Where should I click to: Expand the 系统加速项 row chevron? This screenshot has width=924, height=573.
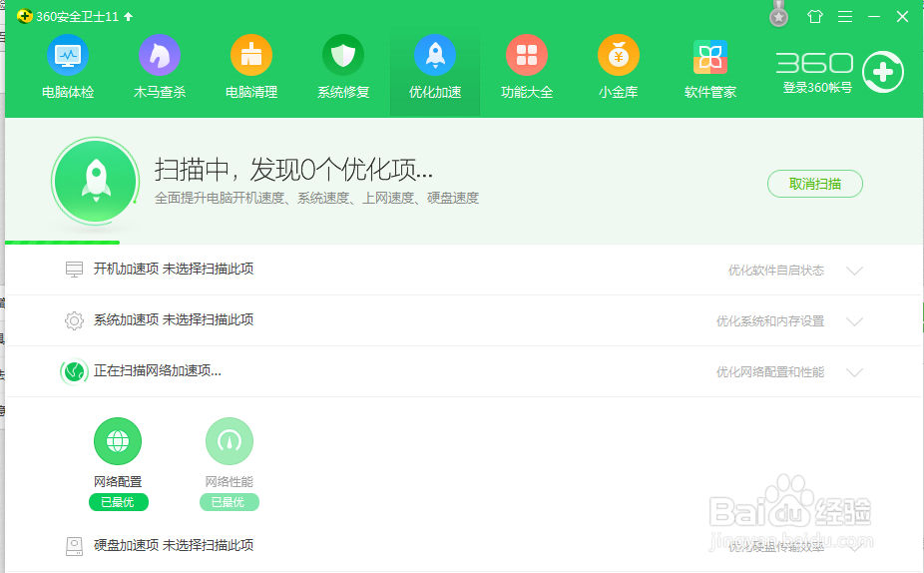coord(854,321)
